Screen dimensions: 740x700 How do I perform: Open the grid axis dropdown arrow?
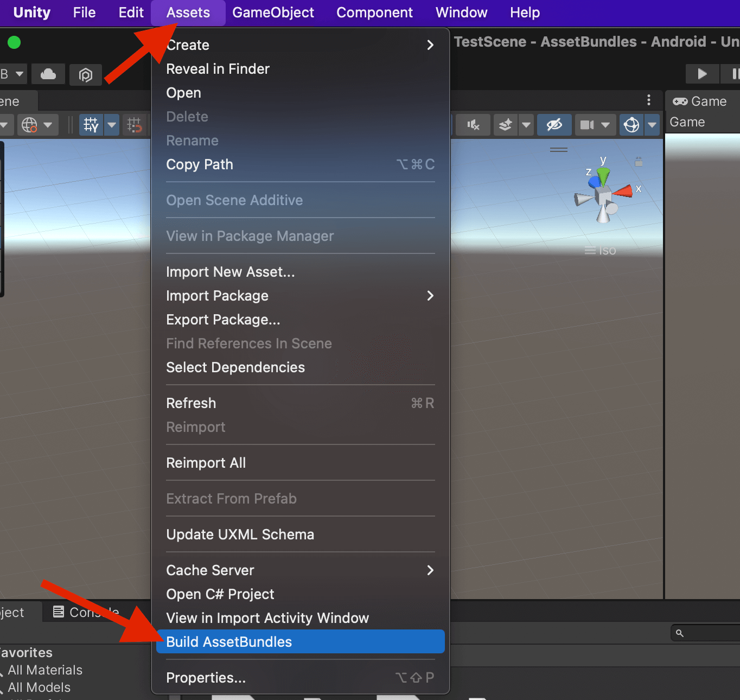[x=112, y=125]
